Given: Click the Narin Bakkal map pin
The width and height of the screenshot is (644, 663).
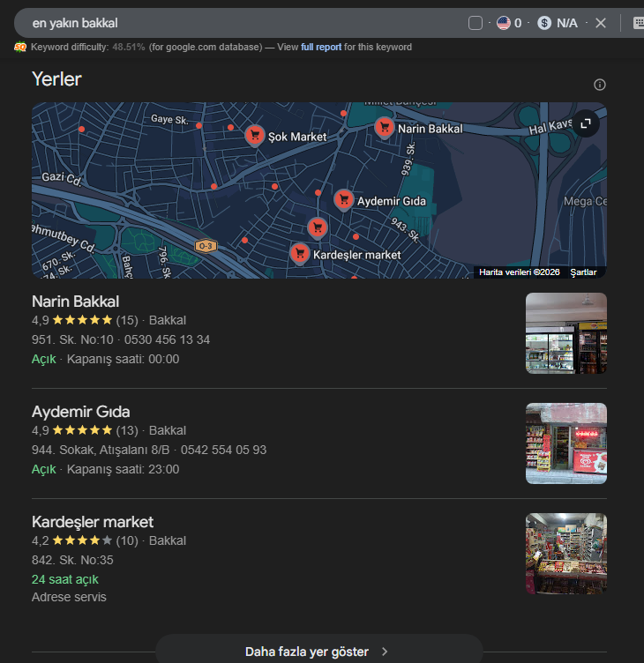Looking at the screenshot, I should [385, 128].
